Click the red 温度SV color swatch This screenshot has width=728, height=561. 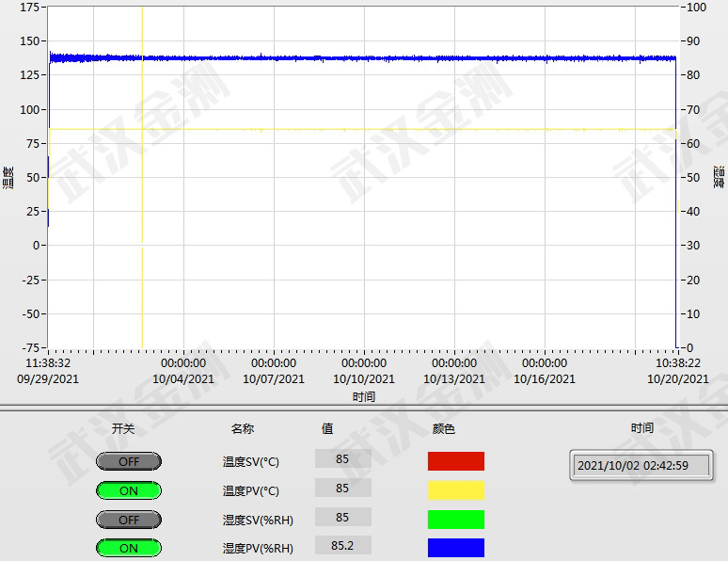(x=455, y=461)
